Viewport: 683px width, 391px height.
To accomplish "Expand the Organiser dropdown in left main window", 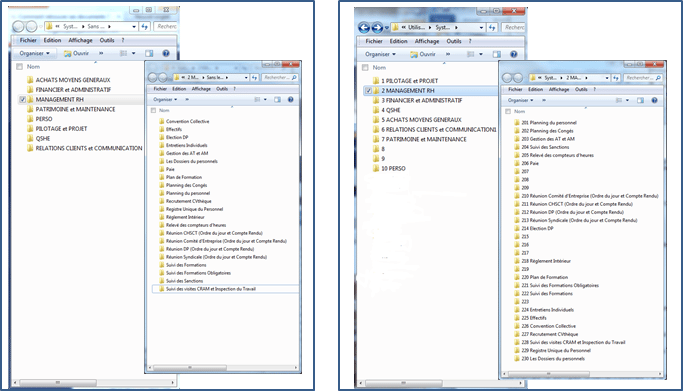I will [x=34, y=53].
